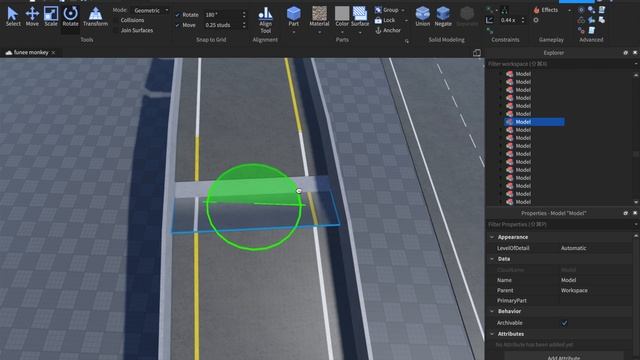Toggle the Collisions checkbox
Screen dimensions: 640x360
pyautogui.click(x=116, y=20)
